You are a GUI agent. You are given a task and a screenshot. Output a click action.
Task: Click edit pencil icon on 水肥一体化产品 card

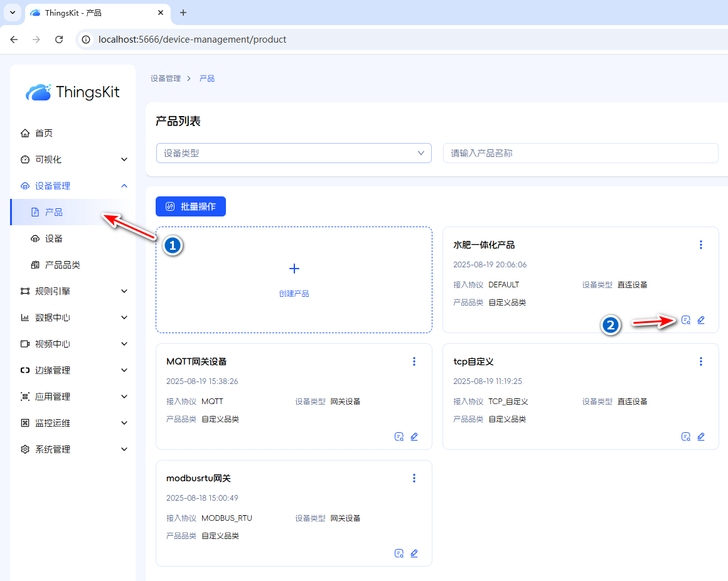(701, 320)
